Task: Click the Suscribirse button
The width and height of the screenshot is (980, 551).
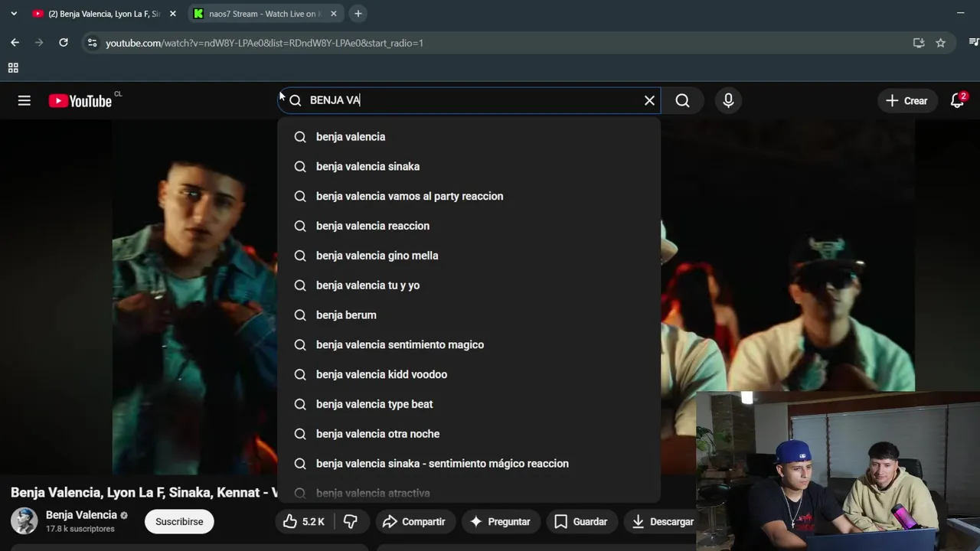Action: coord(179,522)
